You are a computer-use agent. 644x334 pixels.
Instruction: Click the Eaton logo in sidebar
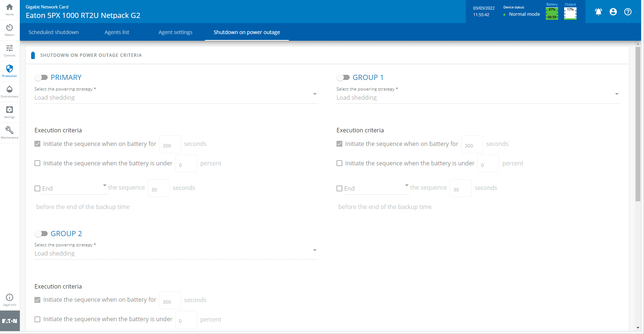click(10, 321)
